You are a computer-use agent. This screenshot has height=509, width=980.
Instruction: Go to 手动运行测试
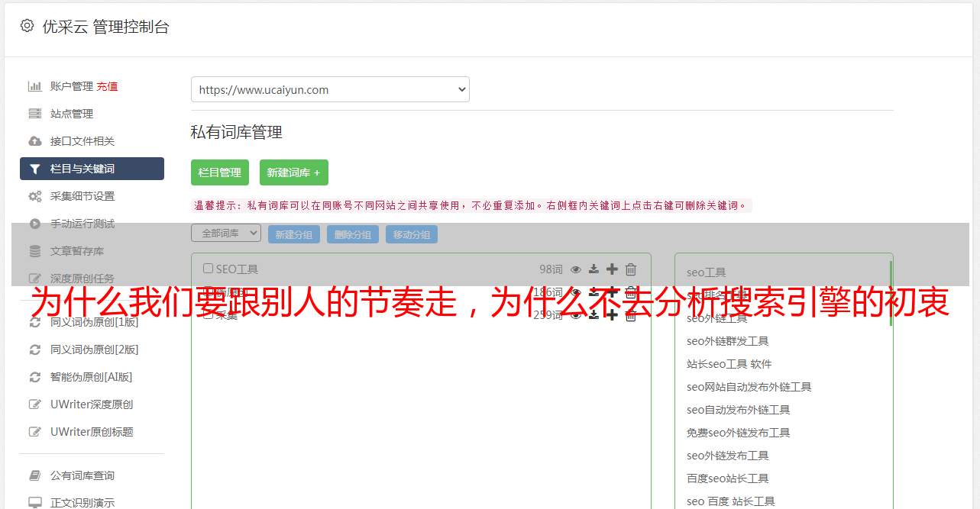82,224
